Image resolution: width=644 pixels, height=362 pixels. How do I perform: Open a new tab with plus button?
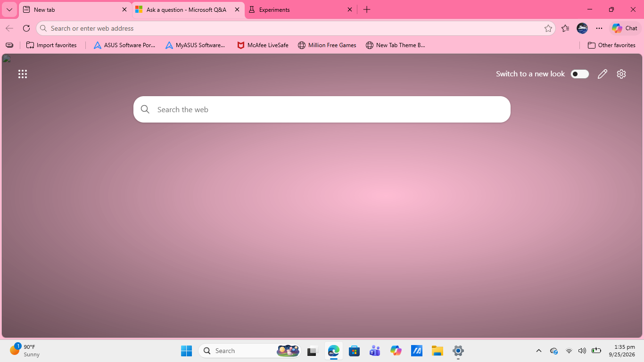(x=367, y=9)
